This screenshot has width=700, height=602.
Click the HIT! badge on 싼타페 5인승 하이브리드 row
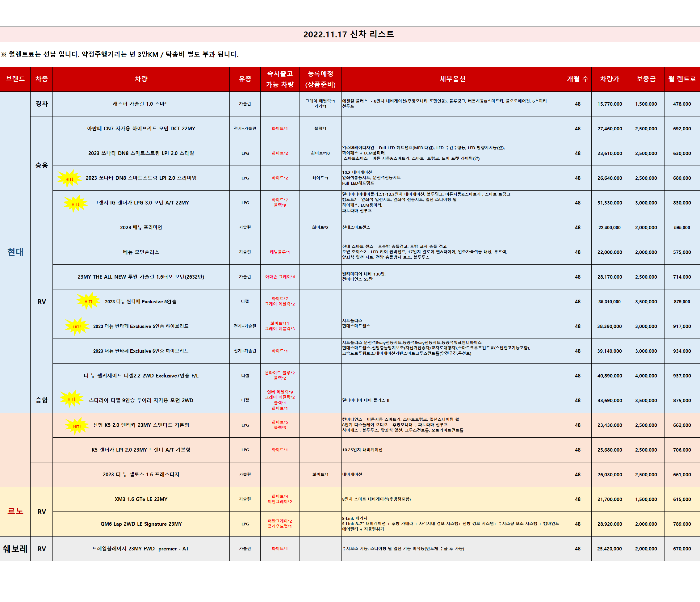[77, 326]
